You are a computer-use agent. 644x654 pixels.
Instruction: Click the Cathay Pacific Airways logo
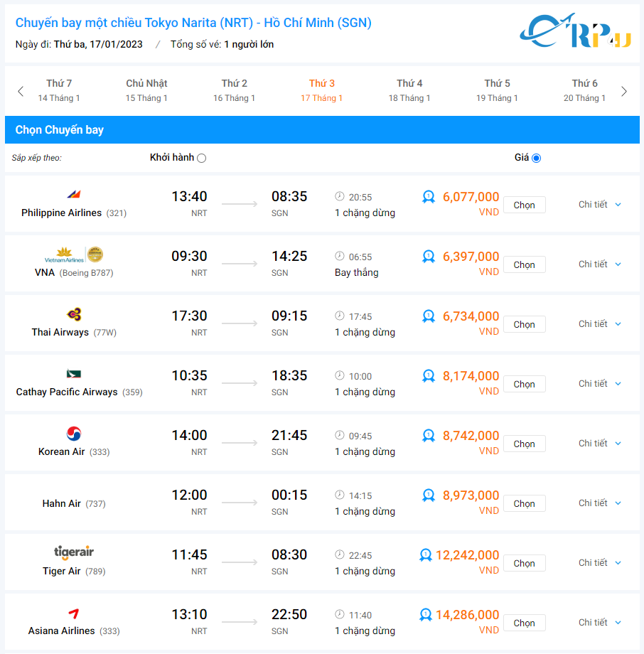[x=74, y=374]
